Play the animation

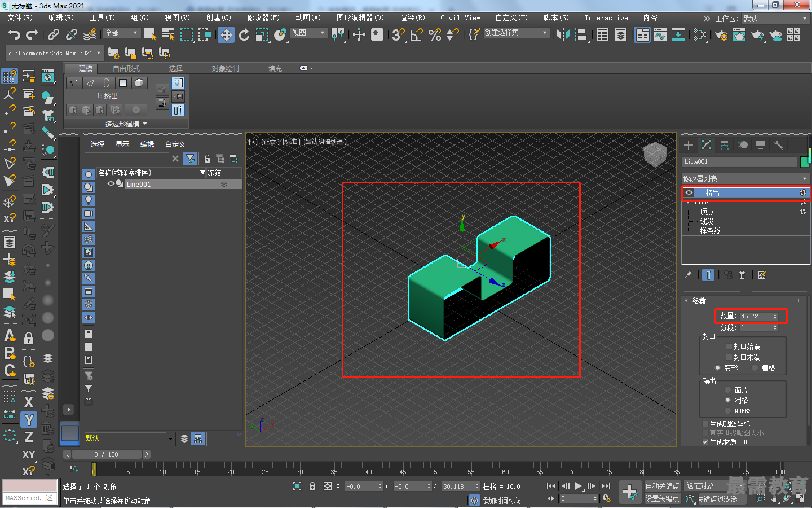[578, 486]
